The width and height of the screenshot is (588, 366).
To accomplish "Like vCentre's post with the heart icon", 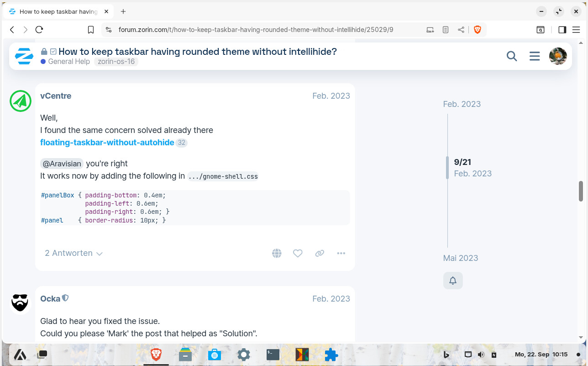I will pos(298,253).
